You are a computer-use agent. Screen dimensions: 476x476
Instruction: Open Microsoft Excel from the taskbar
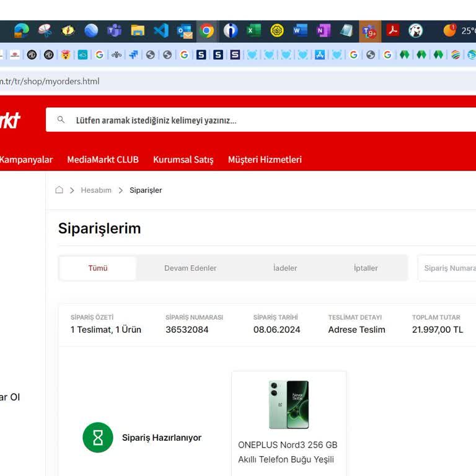coord(253,30)
